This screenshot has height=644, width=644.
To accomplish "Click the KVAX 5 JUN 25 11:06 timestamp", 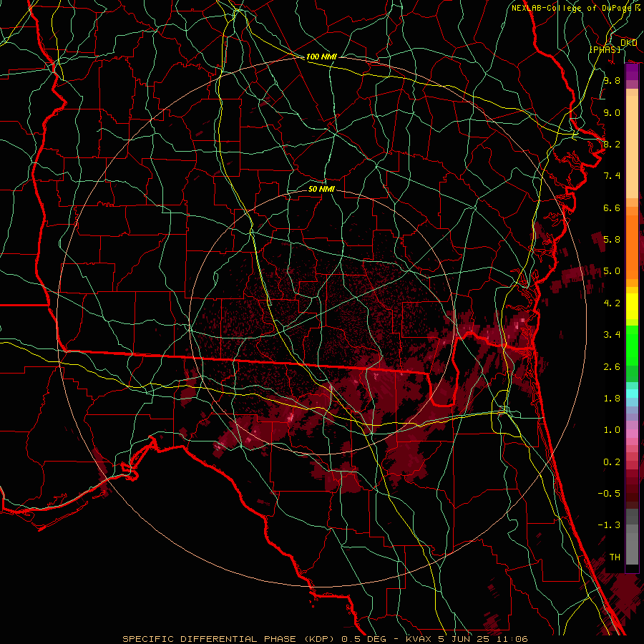I will [x=467, y=639].
